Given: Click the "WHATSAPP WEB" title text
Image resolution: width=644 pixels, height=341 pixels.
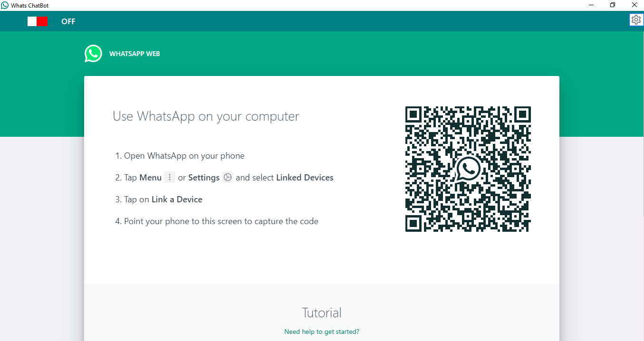Looking at the screenshot, I should [135, 54].
